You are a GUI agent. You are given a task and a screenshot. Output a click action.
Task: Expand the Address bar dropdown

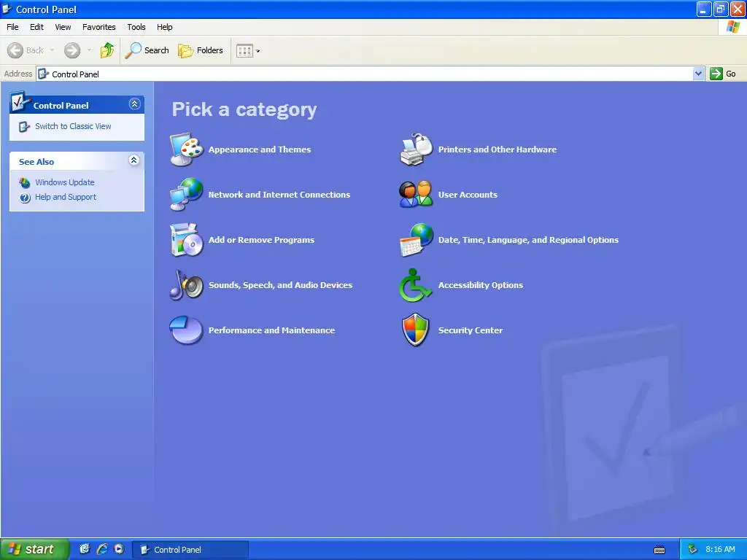[x=698, y=74]
